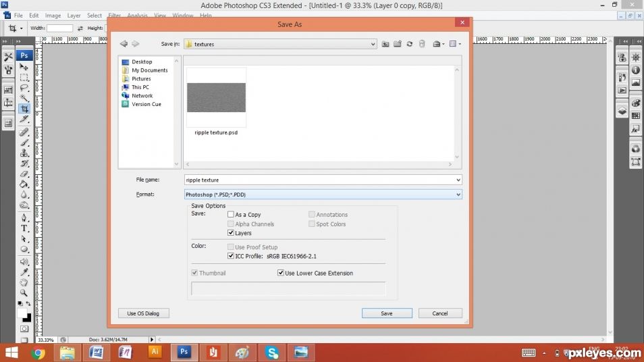Select the Paint Bucket tool
Viewport: 644px width, 362px height.
tap(24, 184)
